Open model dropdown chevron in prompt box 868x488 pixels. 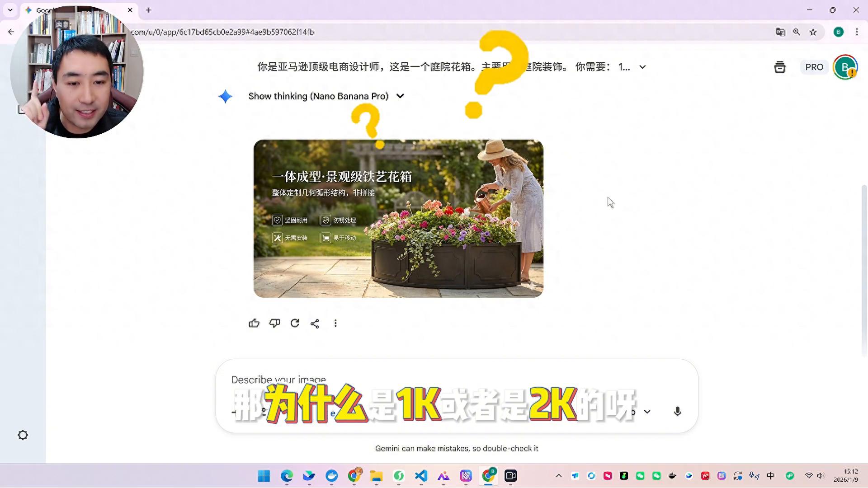(x=647, y=412)
